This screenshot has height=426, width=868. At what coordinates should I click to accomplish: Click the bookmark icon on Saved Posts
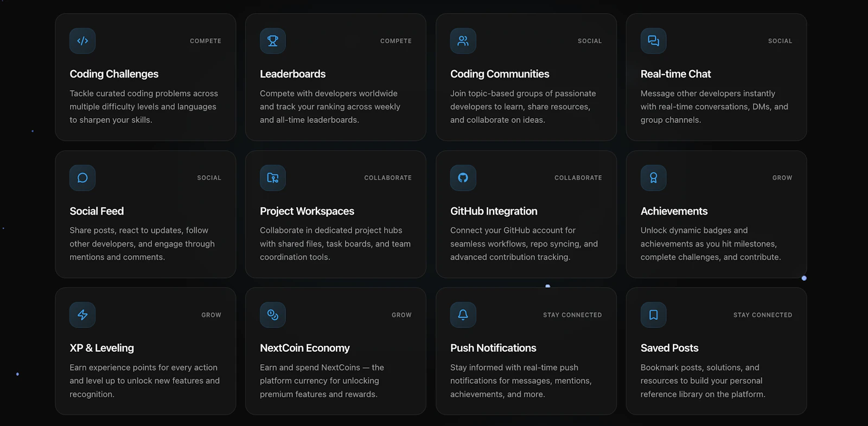click(654, 315)
